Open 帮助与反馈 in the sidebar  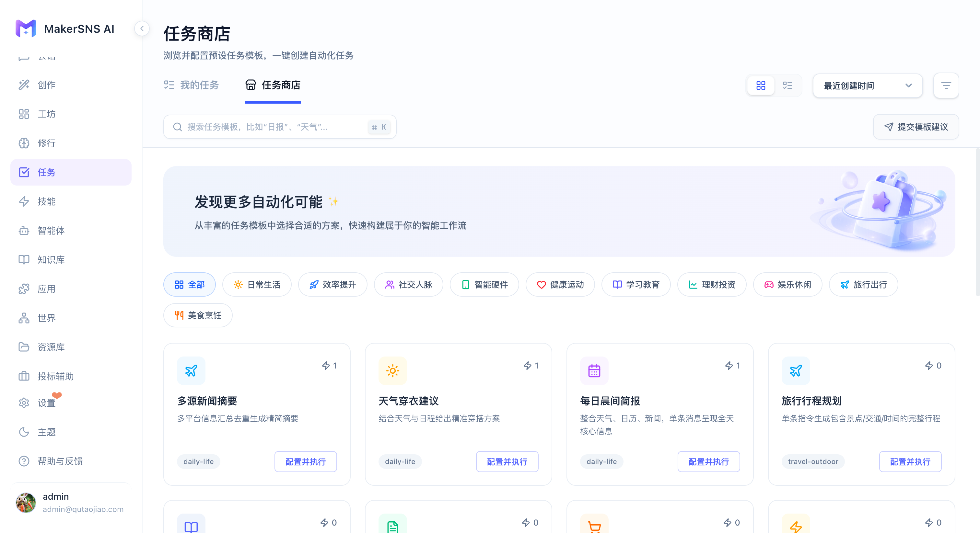pos(71,461)
